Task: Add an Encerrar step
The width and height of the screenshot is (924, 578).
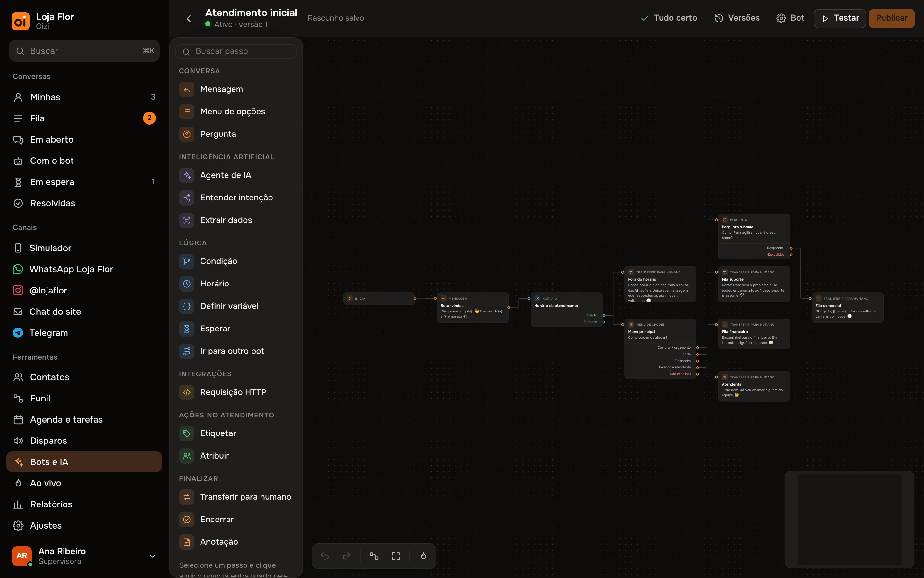Action: (x=235, y=520)
